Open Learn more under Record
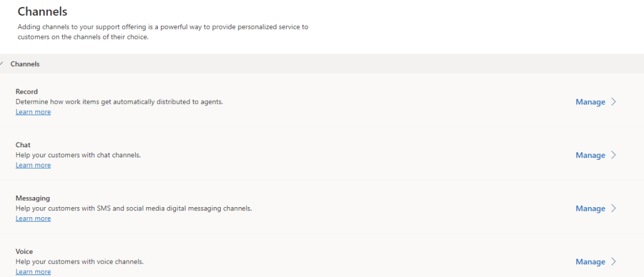644x277 pixels. (x=33, y=112)
